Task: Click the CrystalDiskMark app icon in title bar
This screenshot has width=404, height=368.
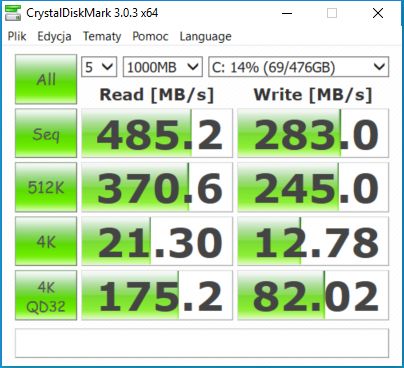Action: click(13, 13)
